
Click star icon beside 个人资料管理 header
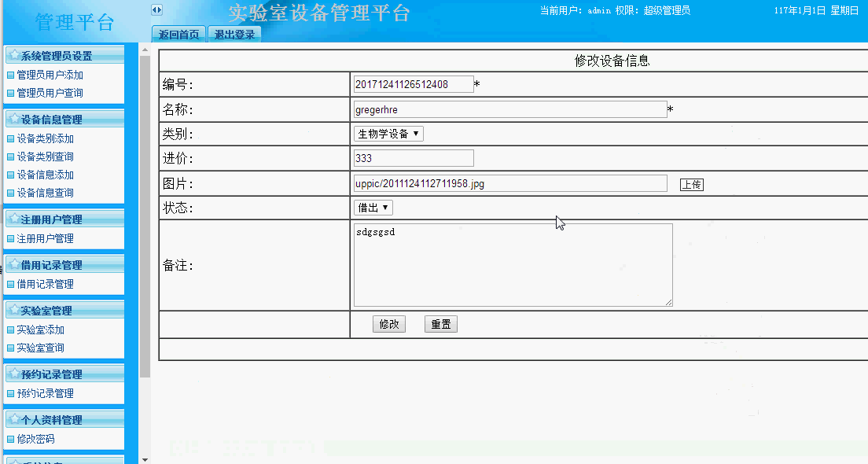point(14,418)
